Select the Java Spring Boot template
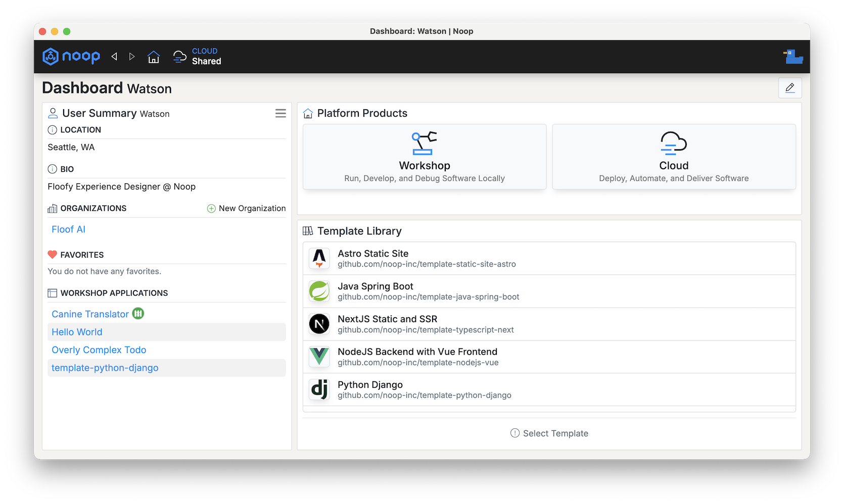 (x=376, y=291)
